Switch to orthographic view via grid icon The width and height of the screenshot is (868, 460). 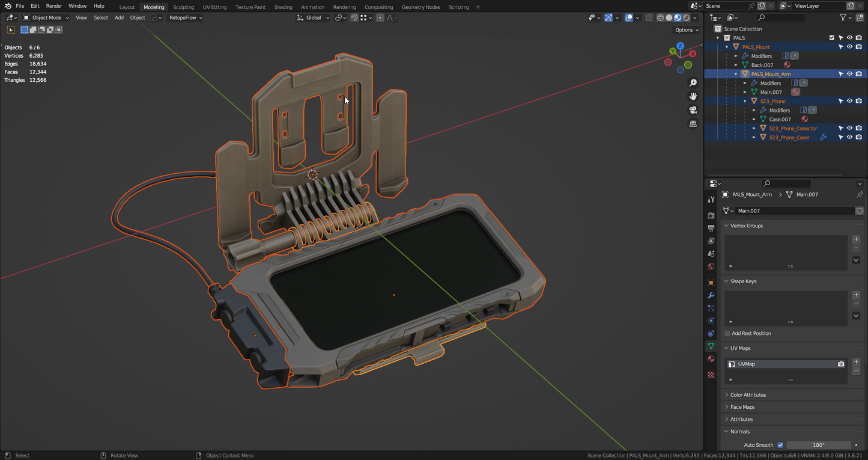click(693, 124)
